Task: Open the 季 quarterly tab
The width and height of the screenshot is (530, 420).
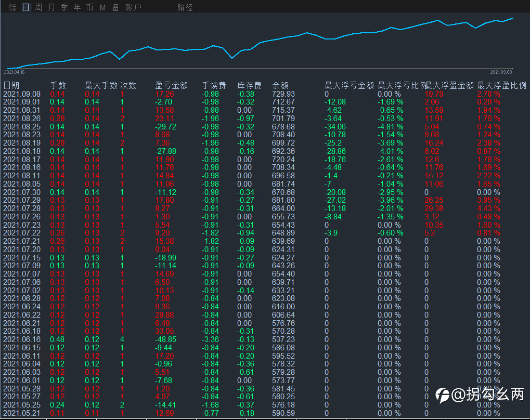Action: [64, 7]
